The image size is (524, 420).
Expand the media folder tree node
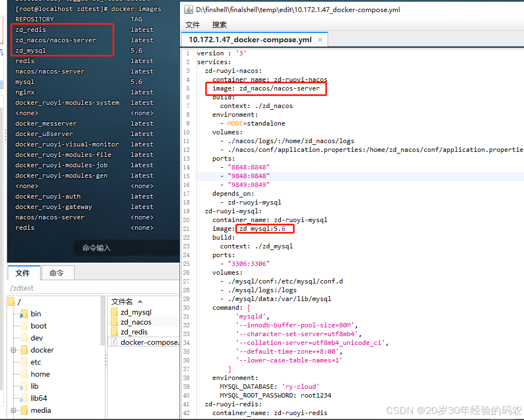(13, 410)
